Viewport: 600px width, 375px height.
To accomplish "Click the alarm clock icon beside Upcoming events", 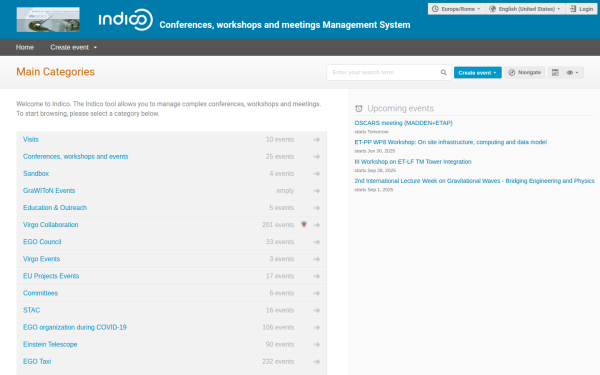I will [x=359, y=108].
